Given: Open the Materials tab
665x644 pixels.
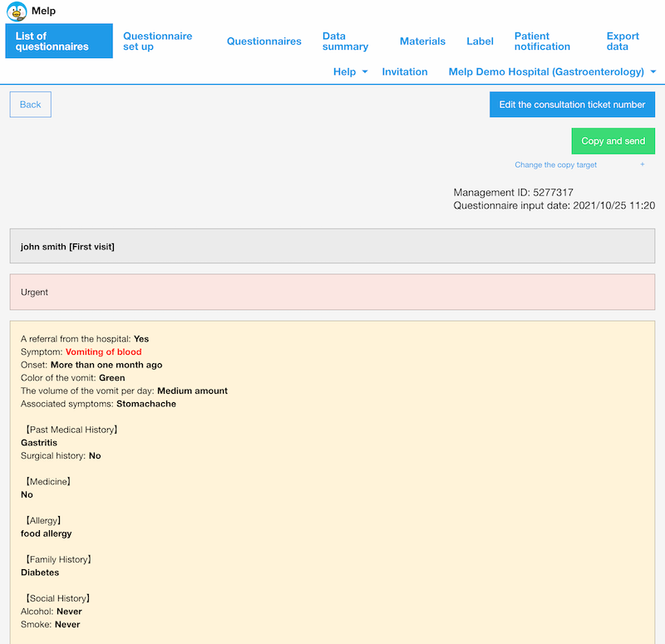Looking at the screenshot, I should pyautogui.click(x=422, y=41).
